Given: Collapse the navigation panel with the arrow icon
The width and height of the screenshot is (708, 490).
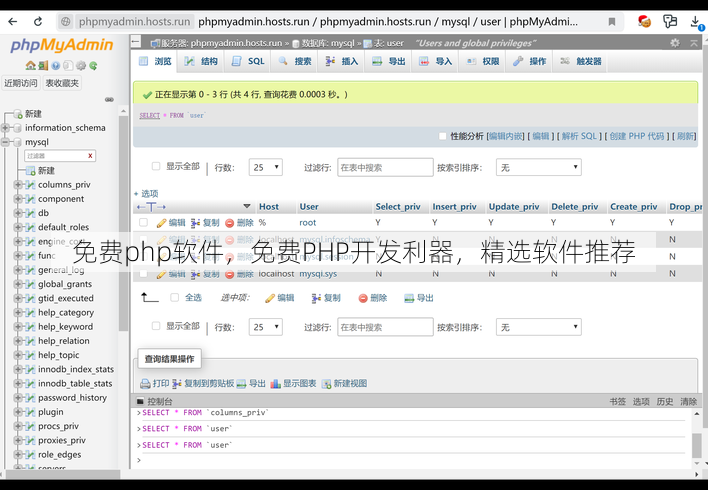Looking at the screenshot, I should pos(135,42).
